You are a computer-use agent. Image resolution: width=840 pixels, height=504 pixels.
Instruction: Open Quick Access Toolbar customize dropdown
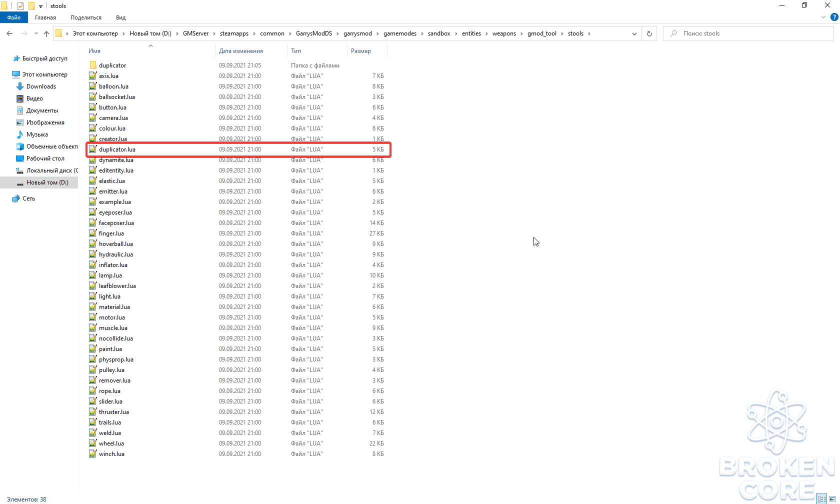tap(40, 6)
